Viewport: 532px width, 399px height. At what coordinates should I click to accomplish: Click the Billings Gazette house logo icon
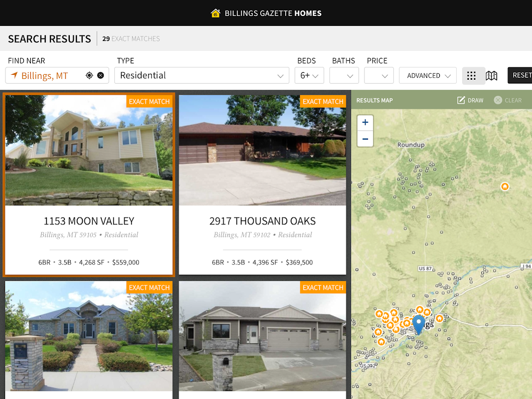point(215,13)
